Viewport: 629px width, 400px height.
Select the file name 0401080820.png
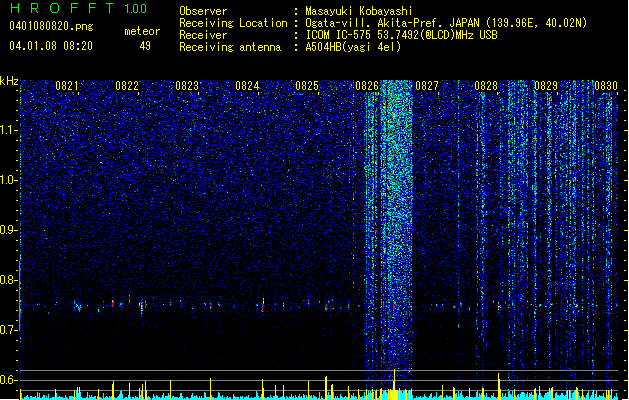51,26
